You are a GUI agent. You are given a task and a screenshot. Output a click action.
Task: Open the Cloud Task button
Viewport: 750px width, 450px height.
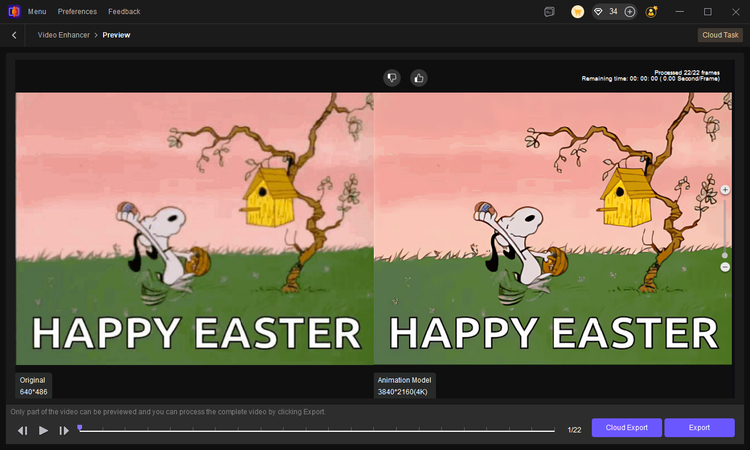pyautogui.click(x=720, y=35)
